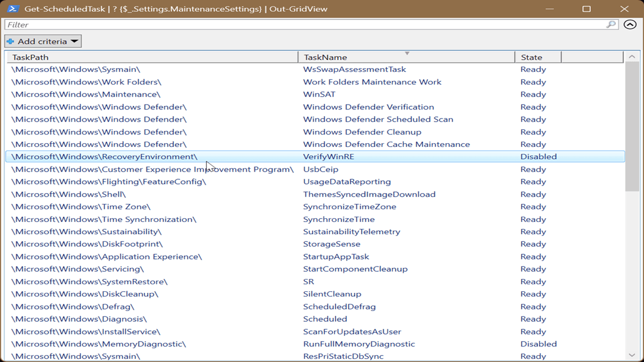The width and height of the screenshot is (644, 362).
Task: Select the UsbCeip task
Action: [321, 169]
